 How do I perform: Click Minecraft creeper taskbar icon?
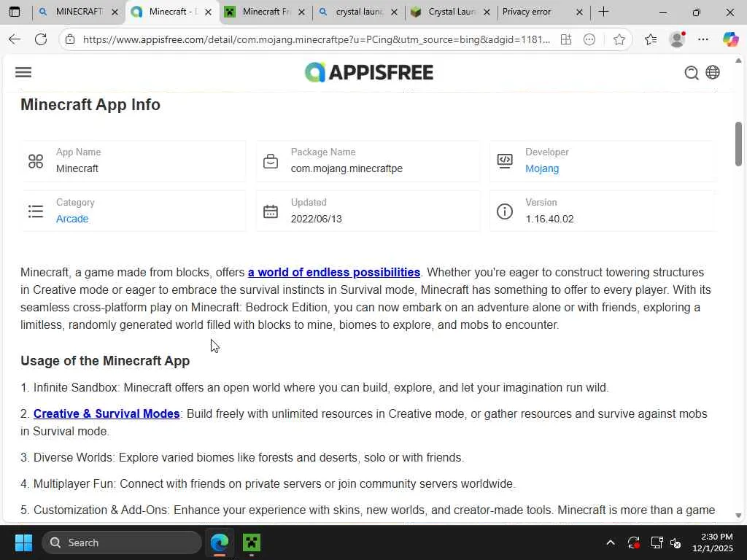252,542
